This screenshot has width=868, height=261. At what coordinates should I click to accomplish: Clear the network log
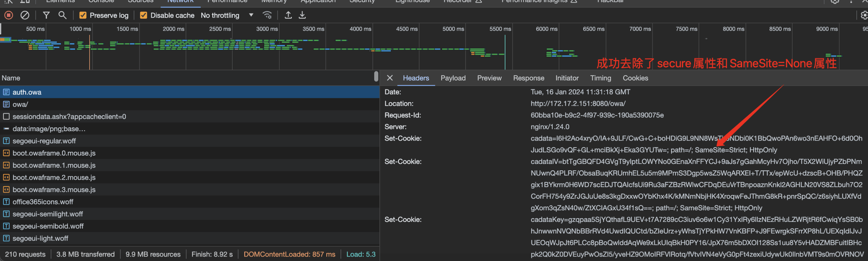click(25, 15)
